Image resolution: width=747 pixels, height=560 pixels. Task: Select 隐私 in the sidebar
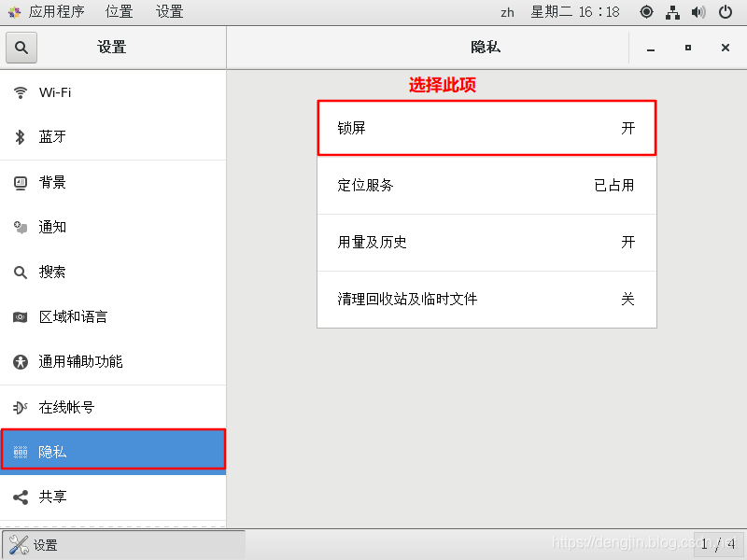pos(113,452)
